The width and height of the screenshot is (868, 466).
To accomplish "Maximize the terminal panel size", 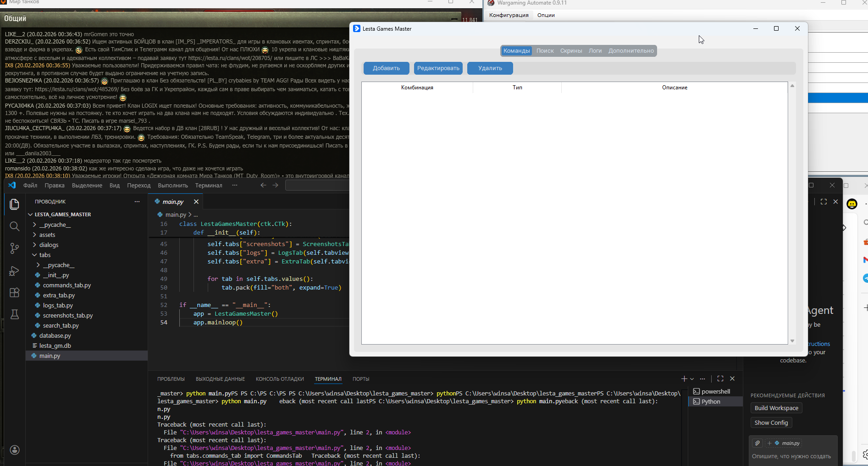I will click(720, 378).
